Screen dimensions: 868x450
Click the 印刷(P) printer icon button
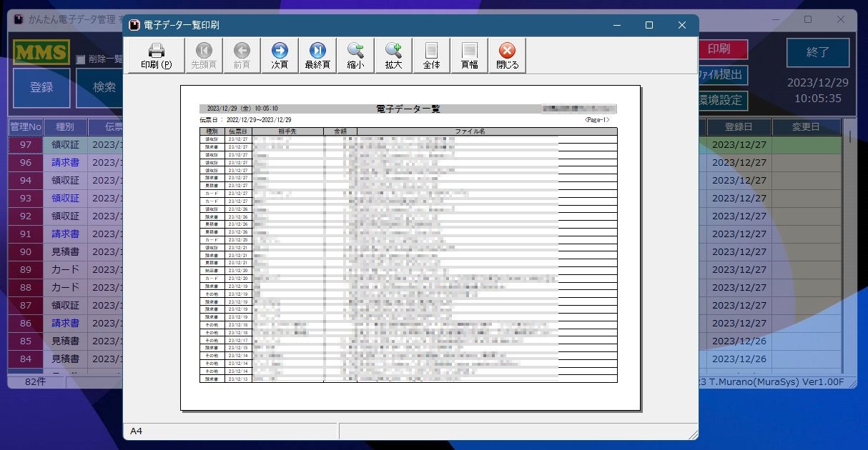(x=156, y=56)
